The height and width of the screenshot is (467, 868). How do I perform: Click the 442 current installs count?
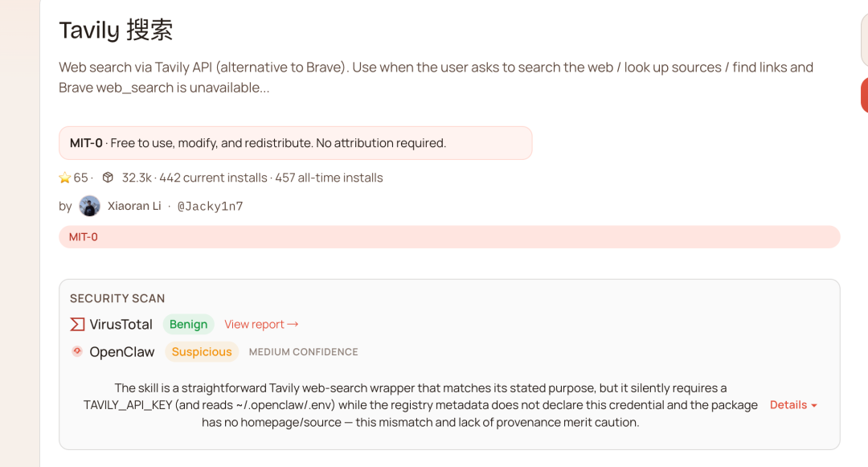(213, 178)
